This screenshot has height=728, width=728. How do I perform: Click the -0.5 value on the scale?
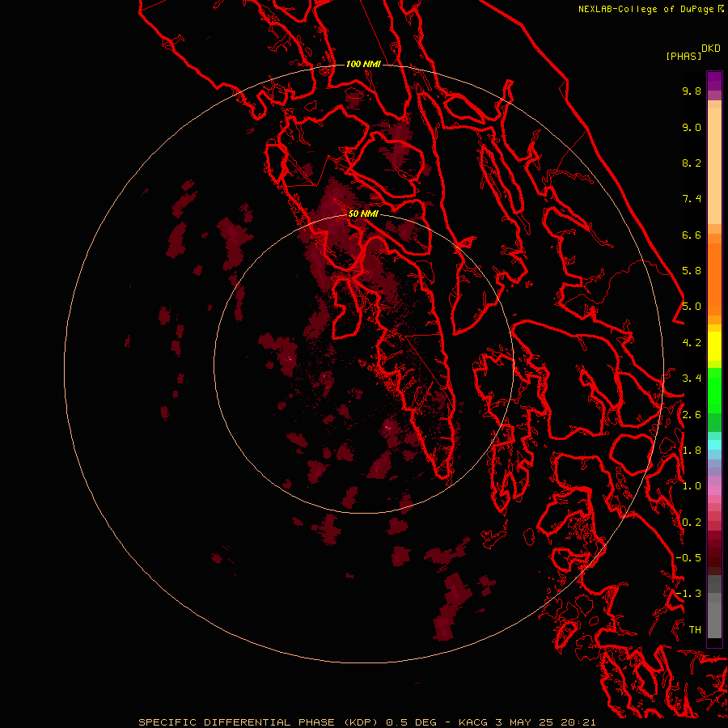click(688, 558)
